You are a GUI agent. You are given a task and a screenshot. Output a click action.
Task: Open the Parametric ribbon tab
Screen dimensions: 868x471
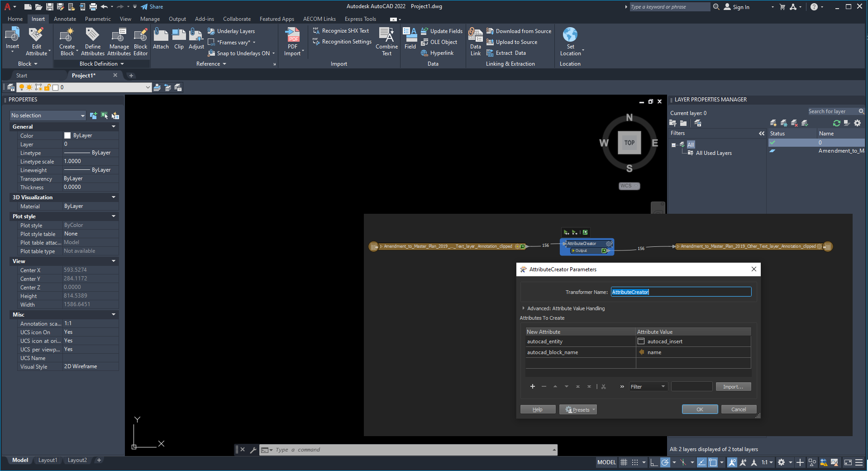pos(98,19)
